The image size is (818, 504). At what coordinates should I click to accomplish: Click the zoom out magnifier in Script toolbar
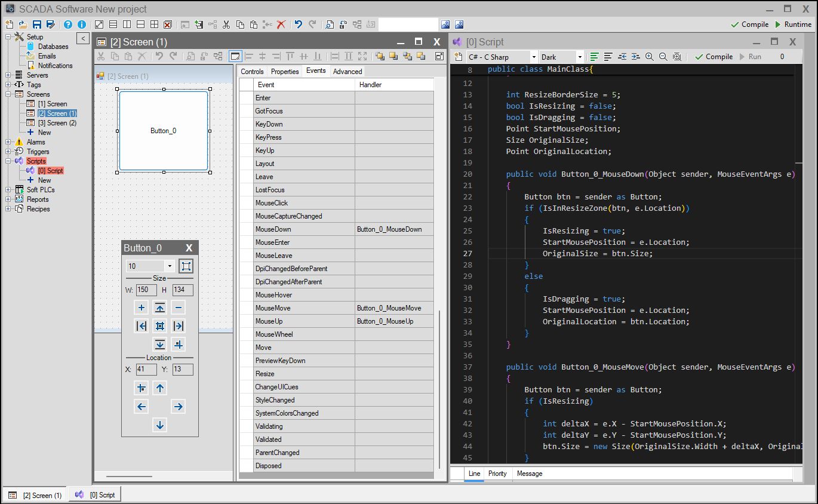(663, 57)
